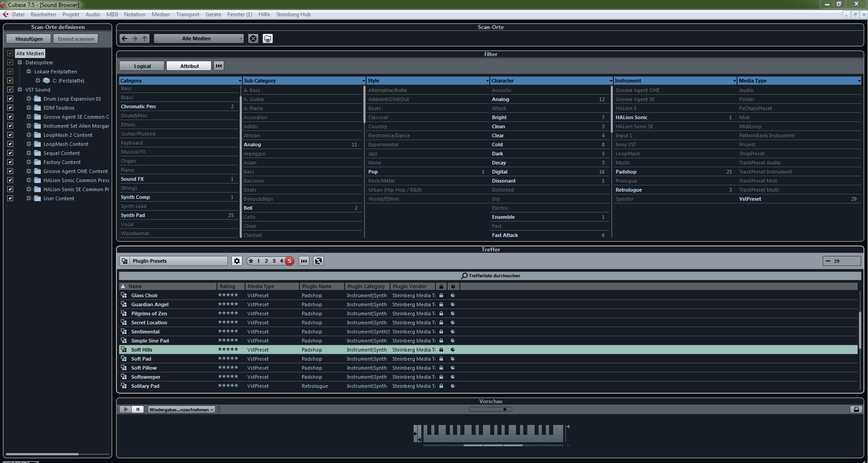Toggle LoopMash 2 Content checkbox
The image size is (868, 463).
pos(10,135)
